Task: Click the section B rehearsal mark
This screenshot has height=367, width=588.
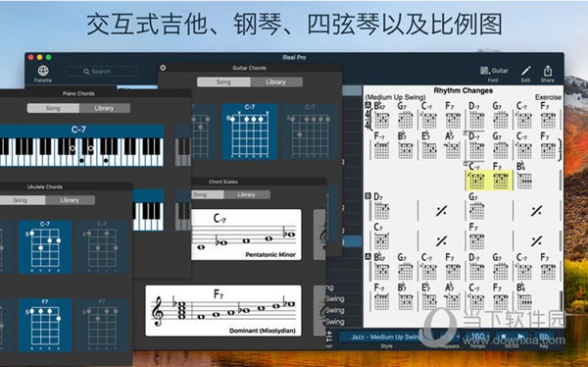Action: [367, 196]
